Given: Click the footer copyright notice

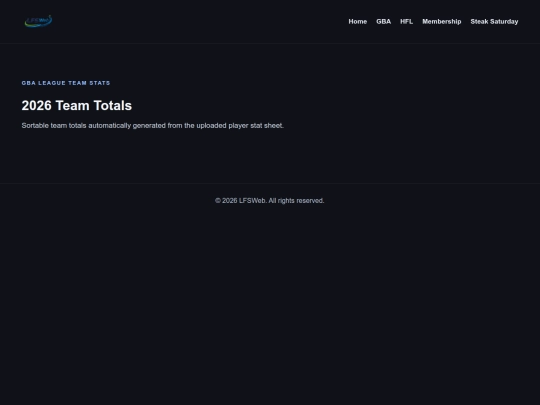Looking at the screenshot, I should point(270,200).
